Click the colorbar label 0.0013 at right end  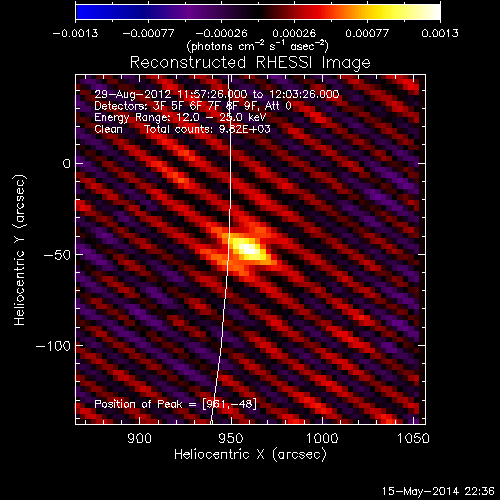tap(440, 33)
